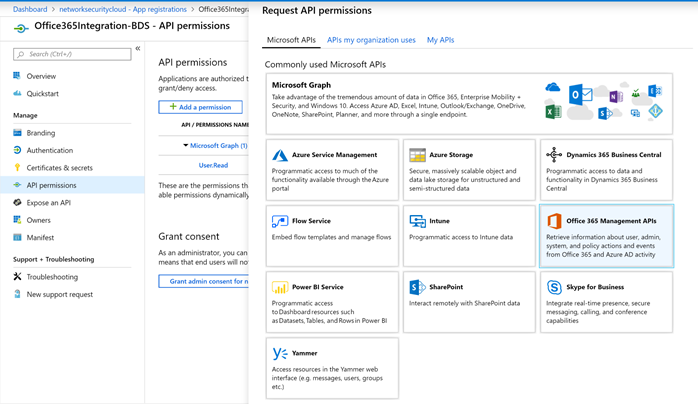Click the SharePoint icon
Image resolution: width=698 pixels, height=404 pixels.
[417, 287]
